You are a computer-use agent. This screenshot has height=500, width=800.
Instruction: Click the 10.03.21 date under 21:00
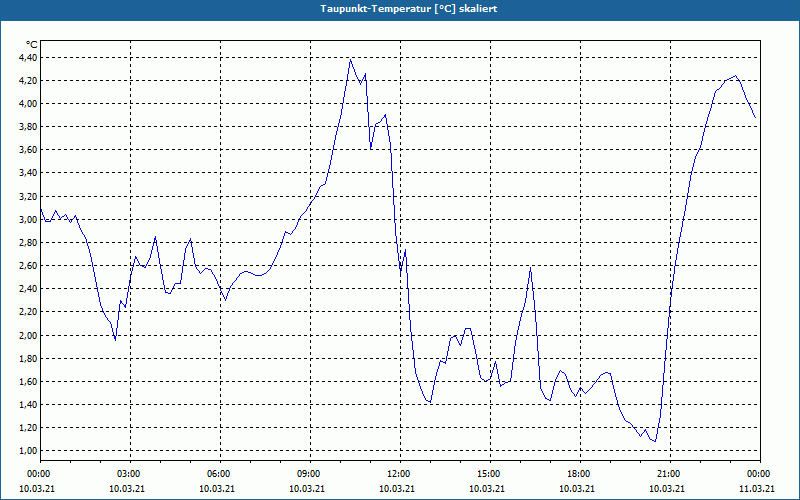(x=667, y=489)
